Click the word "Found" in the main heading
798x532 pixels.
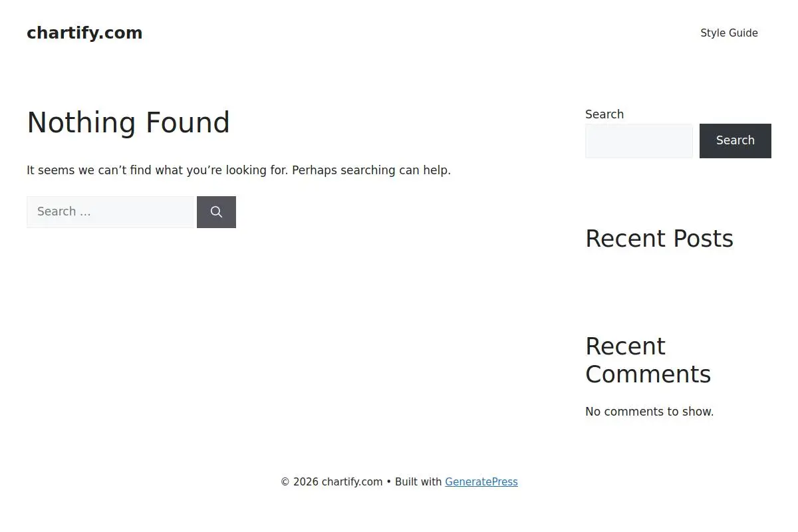click(188, 123)
